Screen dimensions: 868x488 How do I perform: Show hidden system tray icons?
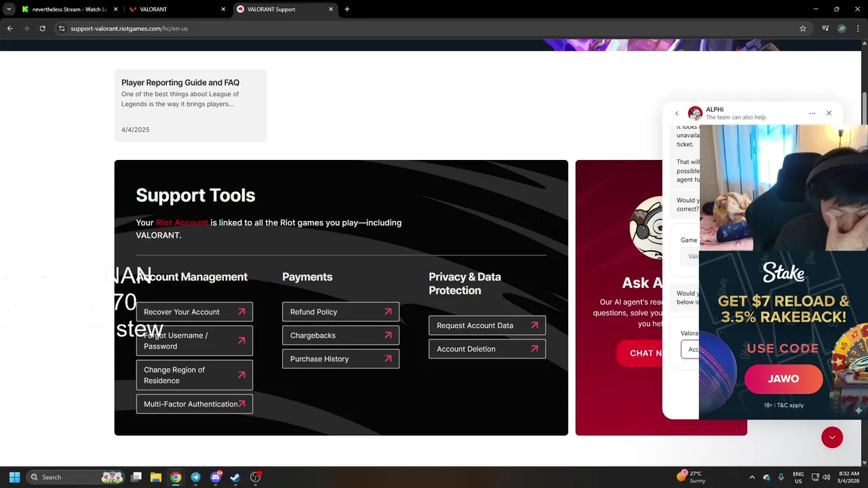click(x=751, y=477)
